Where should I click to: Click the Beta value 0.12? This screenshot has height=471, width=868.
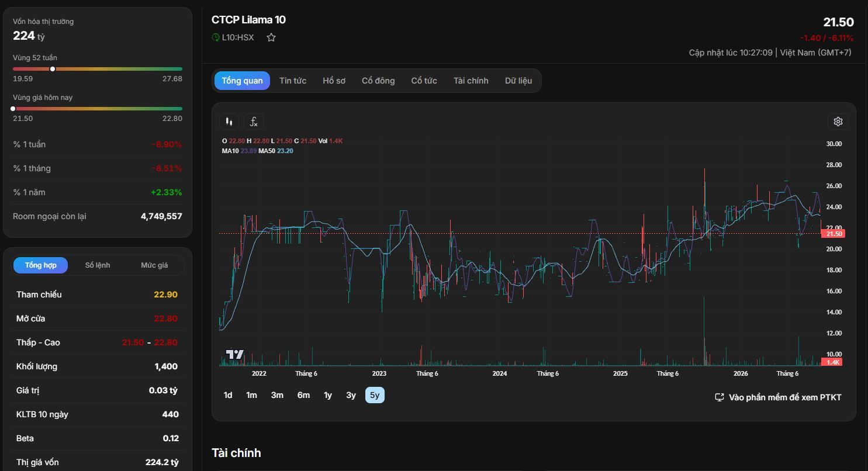(x=171, y=438)
